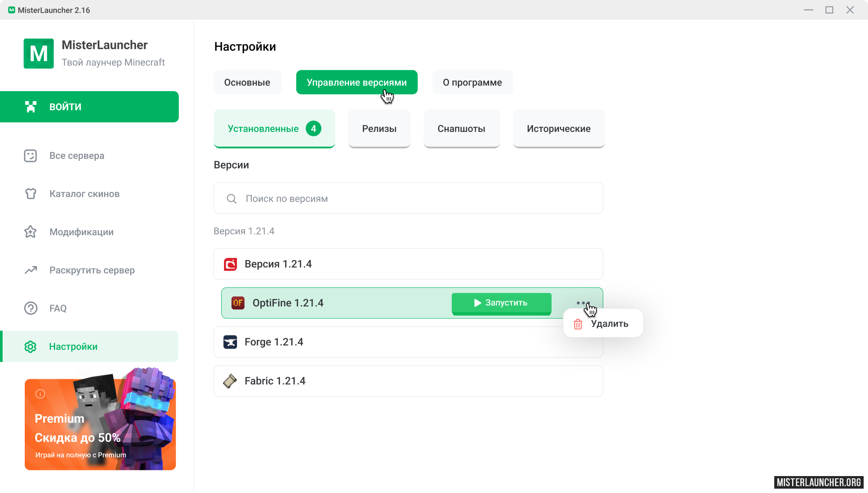This screenshot has height=493, width=868.
Task: Click the MisterLauncher title bar app icon
Action: [x=12, y=10]
